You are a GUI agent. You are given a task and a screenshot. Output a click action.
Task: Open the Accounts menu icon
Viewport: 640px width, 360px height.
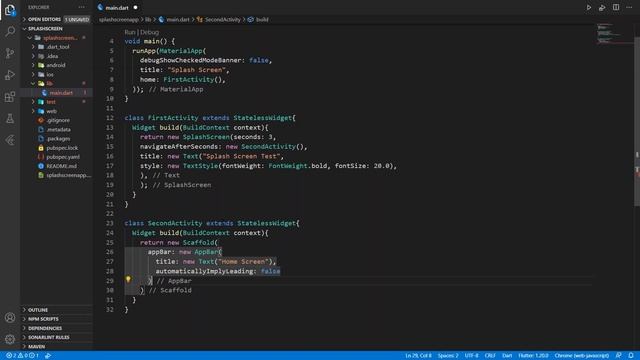[x=10, y=318]
